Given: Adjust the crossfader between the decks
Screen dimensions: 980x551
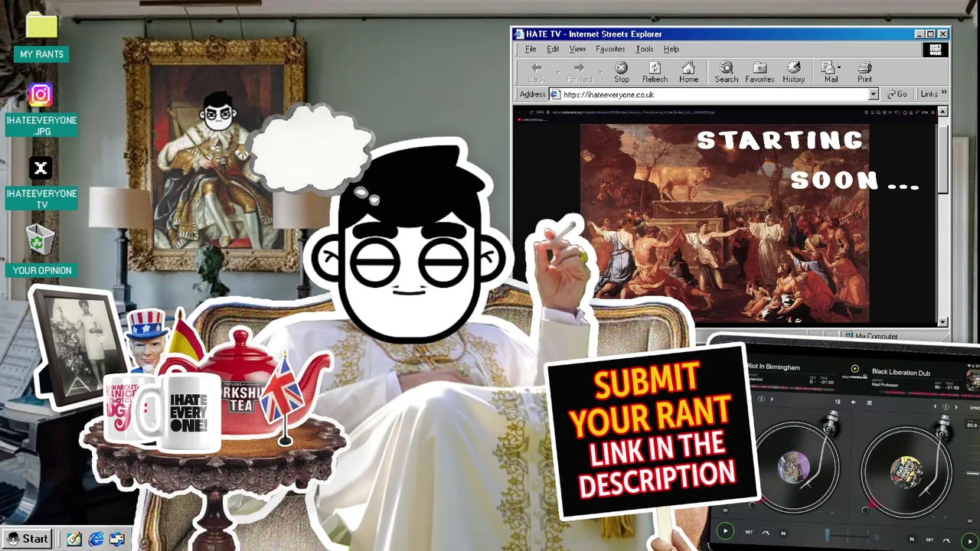Looking at the screenshot, I should click(x=848, y=536).
